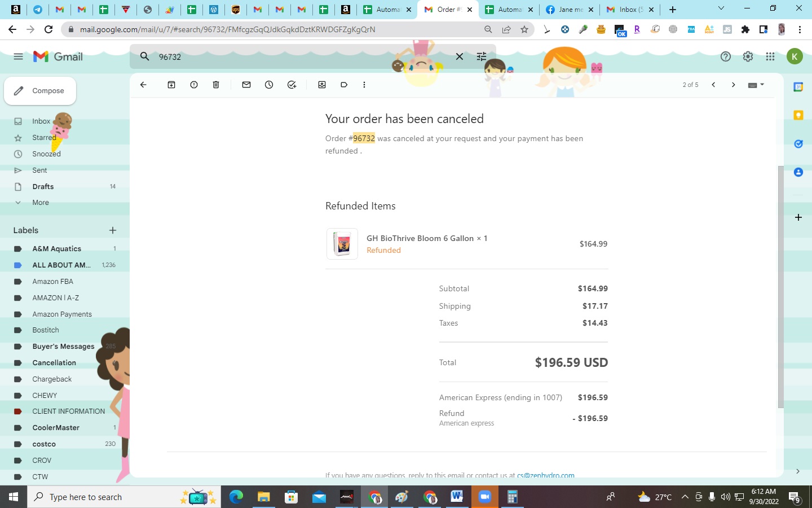Click the GH BioThrive Bloom product thumbnail
The width and height of the screenshot is (812, 508).
click(342, 244)
